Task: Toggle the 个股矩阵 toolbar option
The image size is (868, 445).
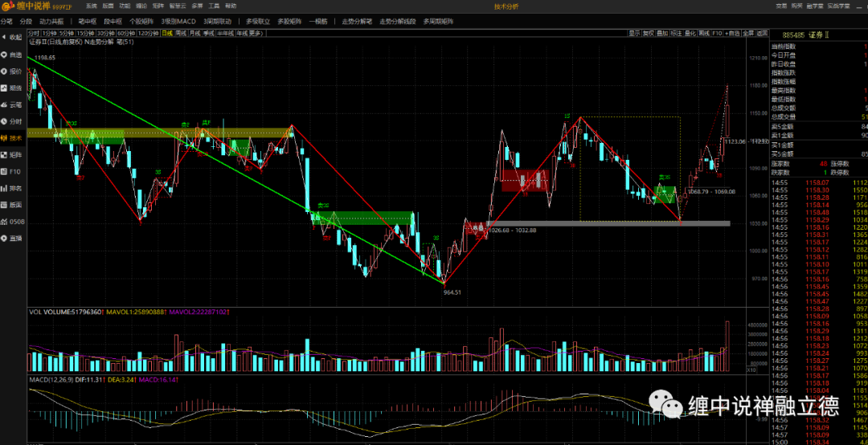Action: click(x=141, y=21)
